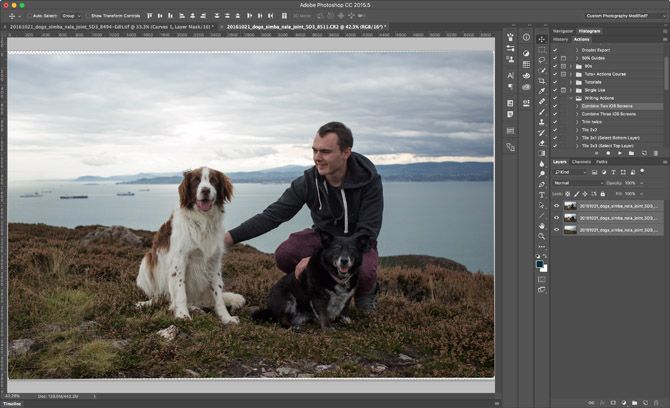The image size is (670, 408).
Task: Select the Move tool in the toolbar
Action: (541, 39)
